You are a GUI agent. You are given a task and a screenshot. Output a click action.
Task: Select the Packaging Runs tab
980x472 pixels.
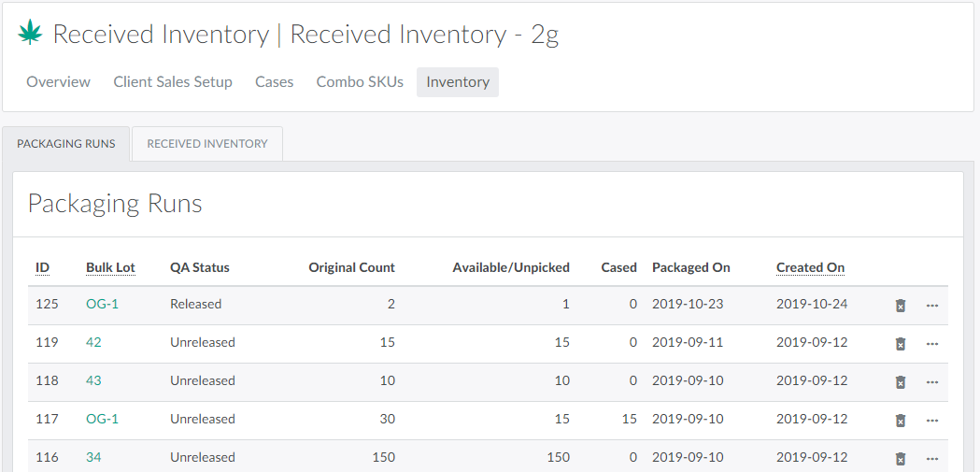pyautogui.click(x=66, y=144)
